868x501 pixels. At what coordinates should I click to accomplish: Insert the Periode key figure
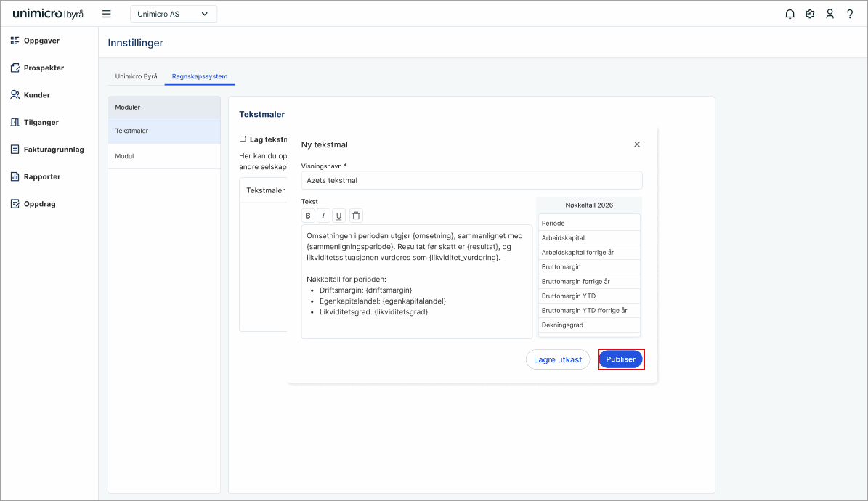[589, 223]
